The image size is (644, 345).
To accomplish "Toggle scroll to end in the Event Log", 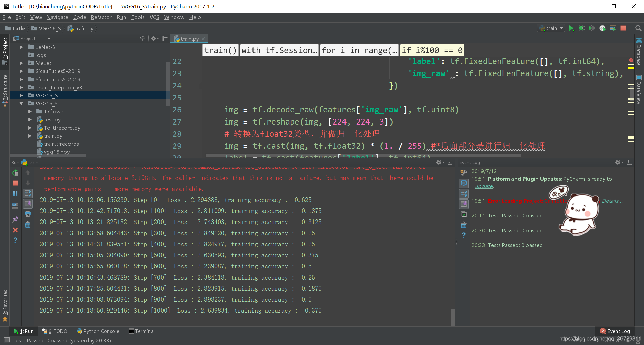I will click(x=464, y=204).
